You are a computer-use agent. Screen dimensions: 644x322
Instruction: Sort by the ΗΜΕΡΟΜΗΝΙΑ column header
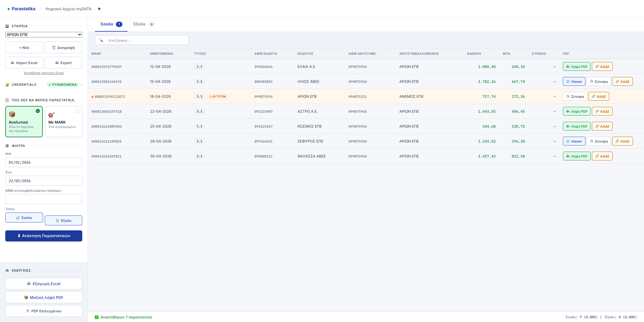pyautogui.click(x=161, y=54)
